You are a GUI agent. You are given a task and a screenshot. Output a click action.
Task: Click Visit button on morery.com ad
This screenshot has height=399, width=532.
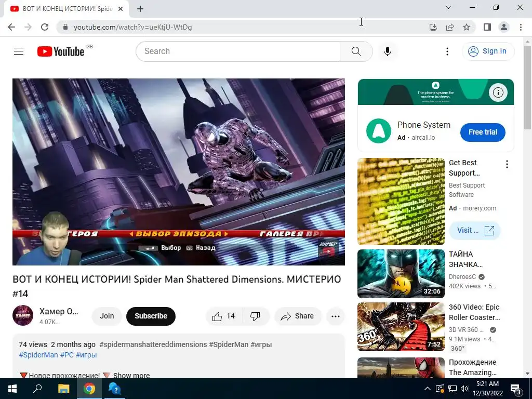(x=475, y=230)
